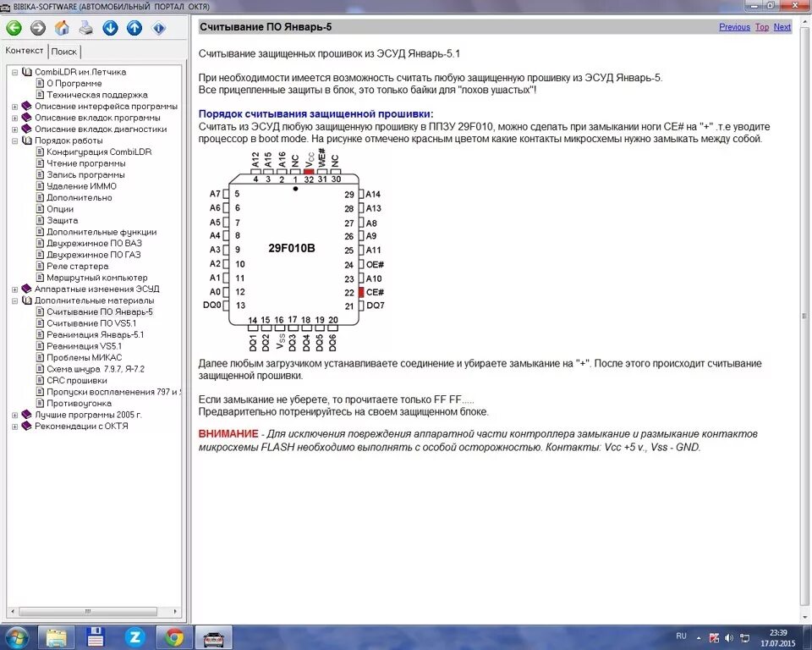The height and width of the screenshot is (650, 812).
Task: Open Реле стартера topic
Action: [77, 266]
